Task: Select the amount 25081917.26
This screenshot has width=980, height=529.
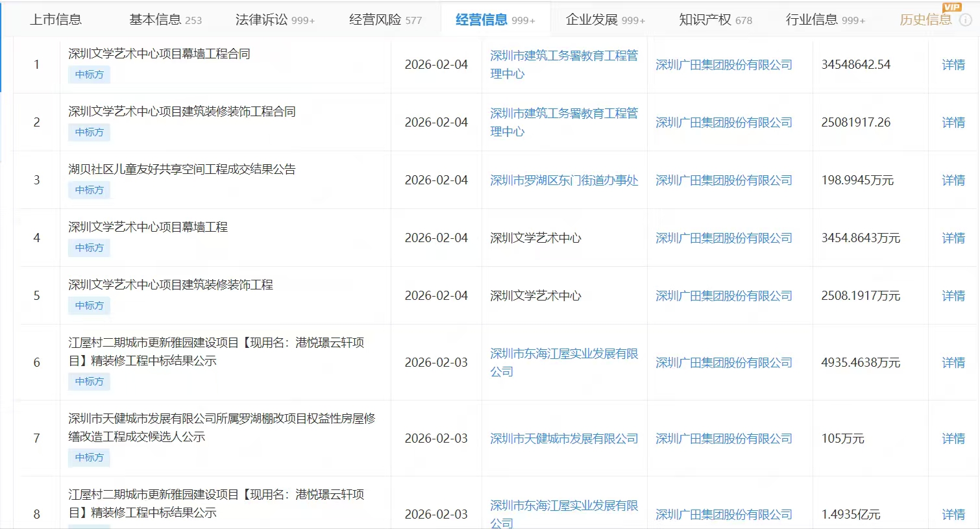Action: click(x=855, y=122)
